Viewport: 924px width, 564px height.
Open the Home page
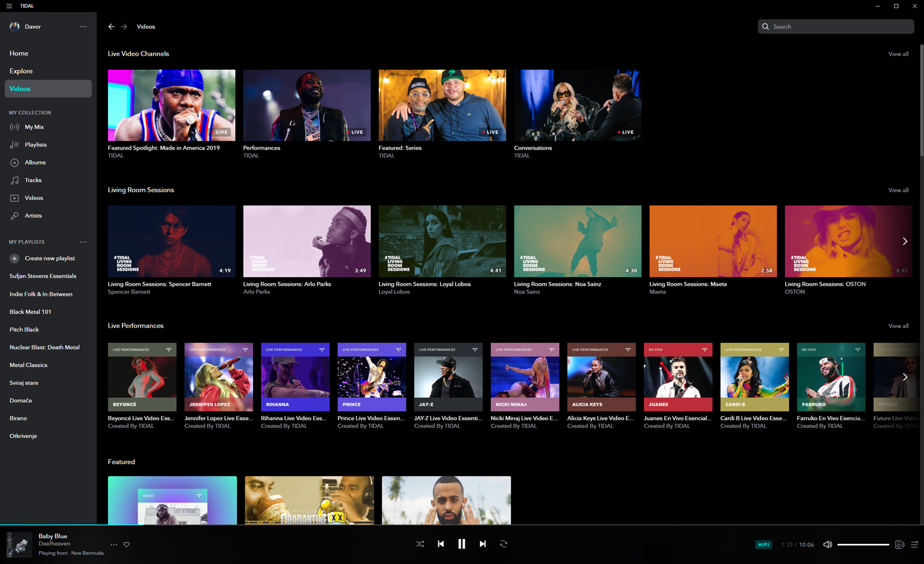[19, 53]
